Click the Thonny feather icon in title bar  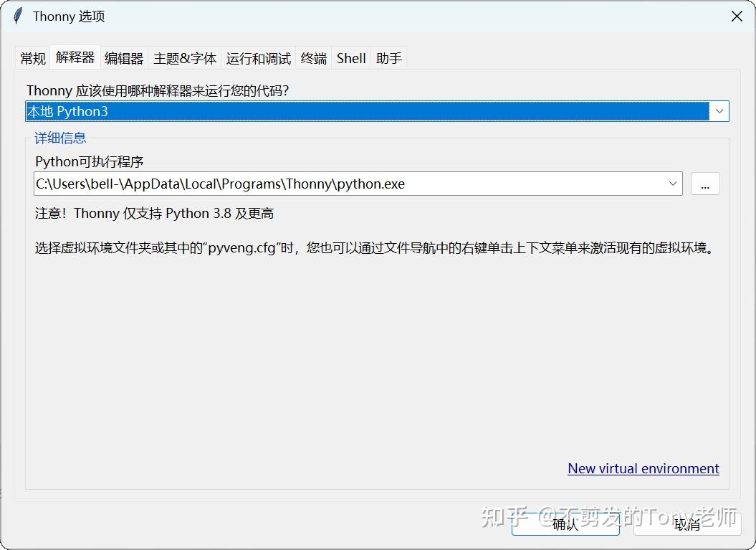16,15
